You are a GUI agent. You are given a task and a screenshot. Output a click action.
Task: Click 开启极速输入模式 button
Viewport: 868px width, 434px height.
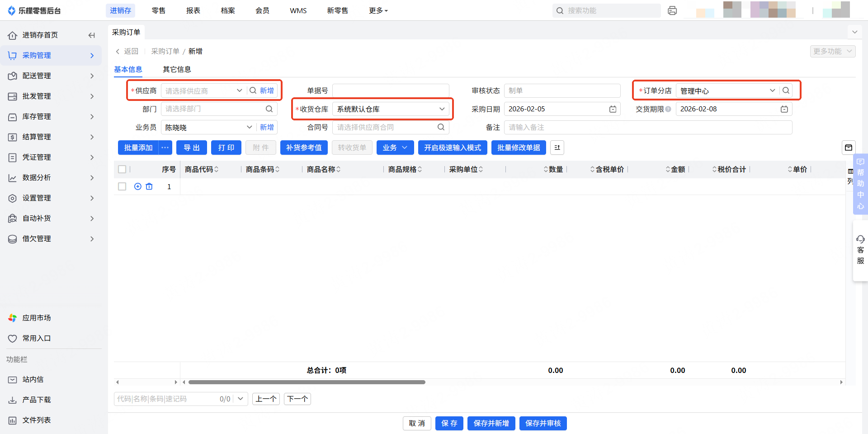pyautogui.click(x=453, y=148)
